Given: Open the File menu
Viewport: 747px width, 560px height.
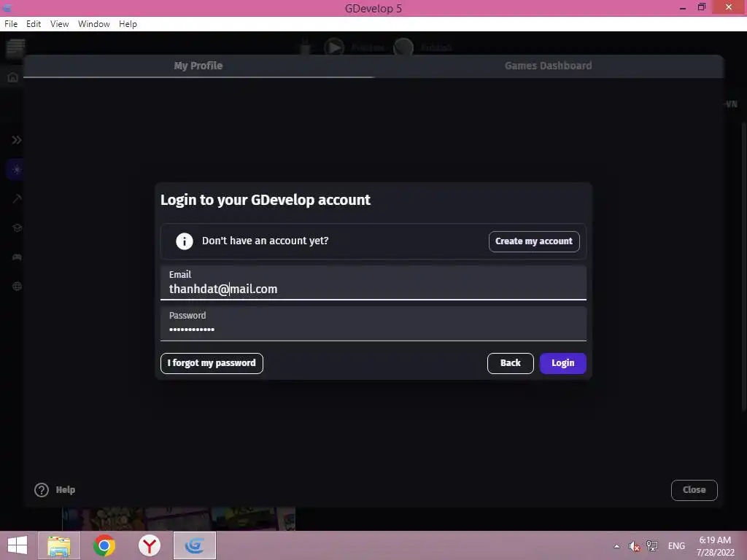Looking at the screenshot, I should [x=11, y=24].
